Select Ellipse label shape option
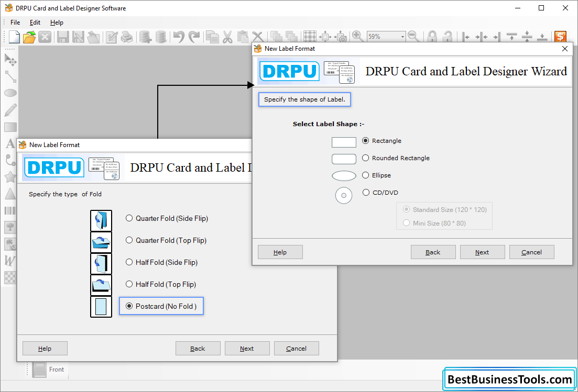This screenshot has width=578, height=392. coord(365,175)
